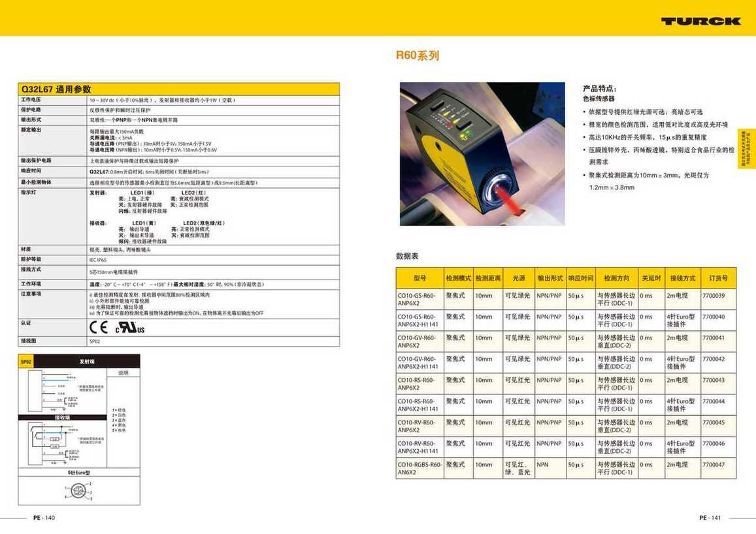The height and width of the screenshot is (534, 756).
Task: Select order number 7700045
Action: point(714,423)
